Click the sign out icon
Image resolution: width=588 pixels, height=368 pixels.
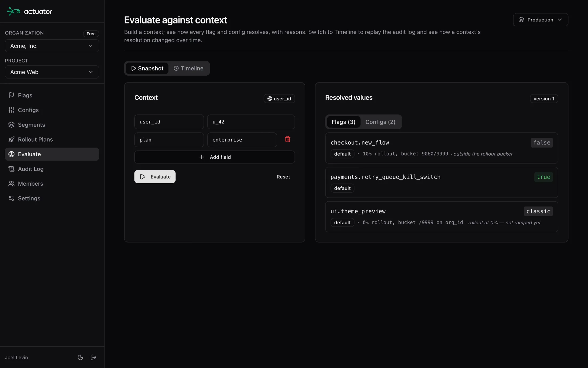[x=93, y=357]
